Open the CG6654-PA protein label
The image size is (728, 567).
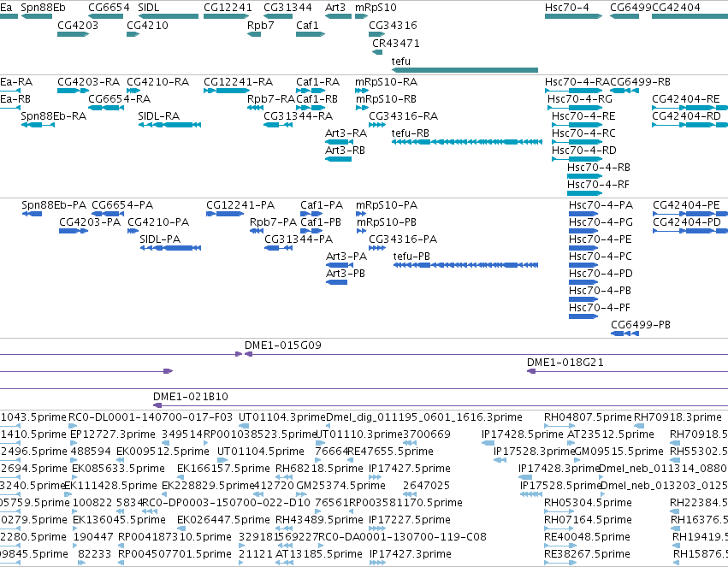click(122, 205)
